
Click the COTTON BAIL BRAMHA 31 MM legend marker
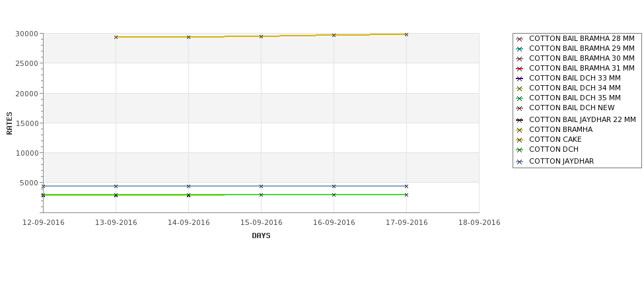click(519, 69)
